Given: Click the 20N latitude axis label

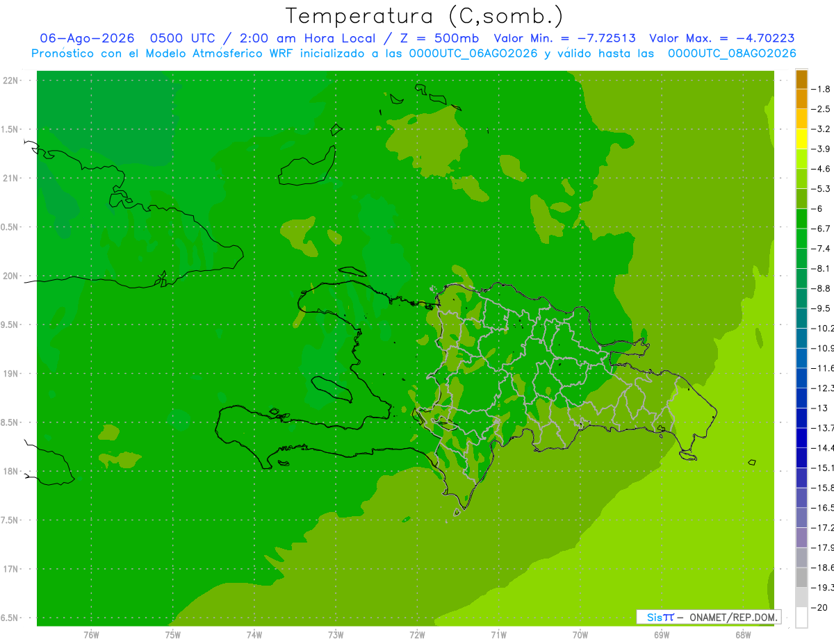Looking at the screenshot, I should coord(12,276).
